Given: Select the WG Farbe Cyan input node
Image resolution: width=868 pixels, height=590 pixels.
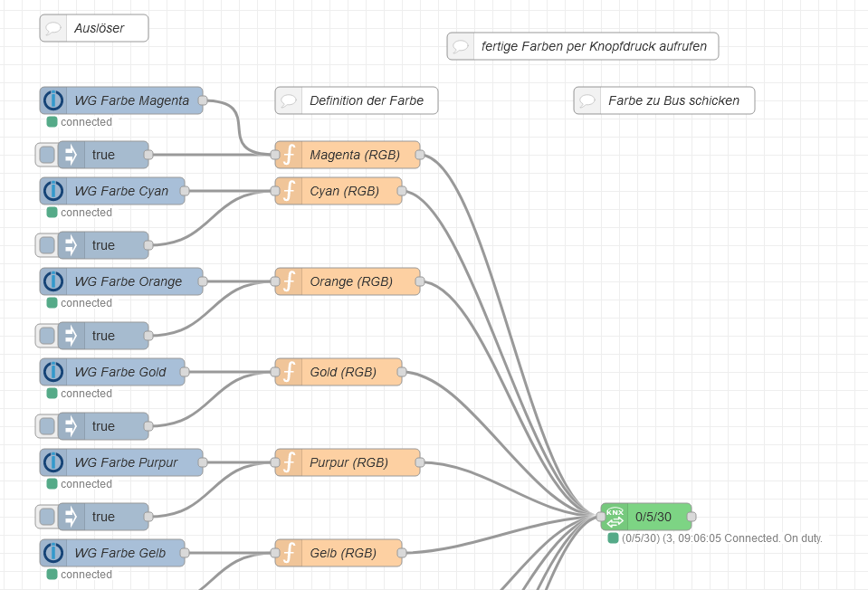Looking at the screenshot, I should click(x=121, y=191).
